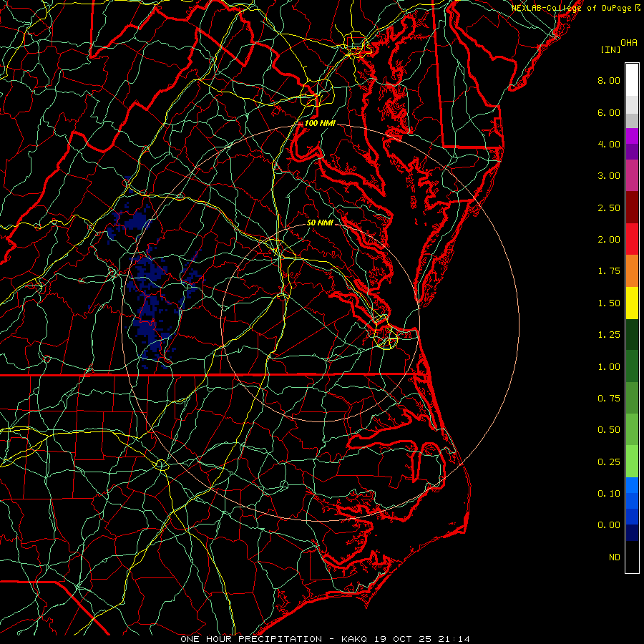This screenshot has width=644, height=644.
Task: Select the yellow legend swatch
Action: (x=632, y=303)
